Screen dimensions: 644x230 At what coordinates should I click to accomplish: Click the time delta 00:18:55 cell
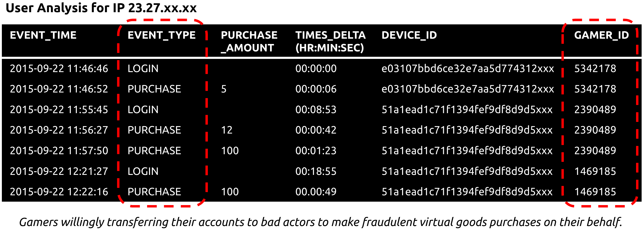316,171
